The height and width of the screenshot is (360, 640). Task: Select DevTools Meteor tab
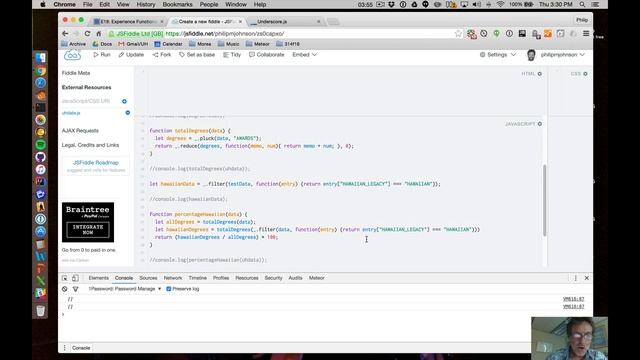[x=317, y=278]
